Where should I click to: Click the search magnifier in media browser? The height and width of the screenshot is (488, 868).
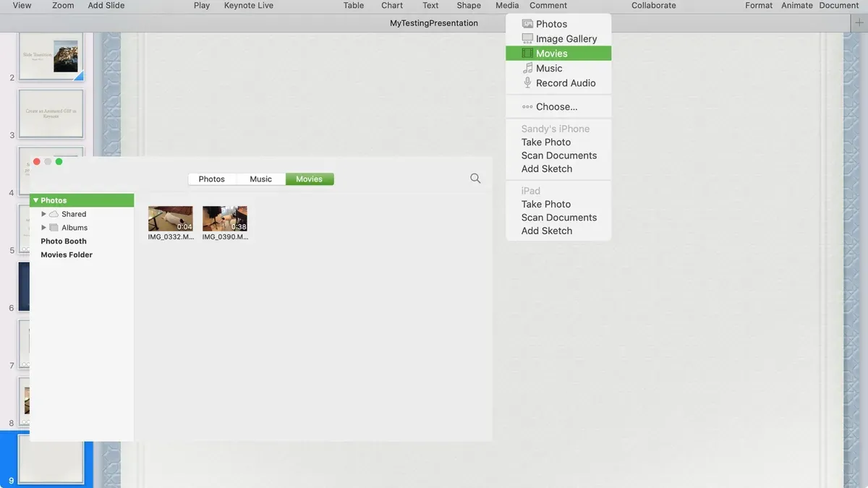click(x=475, y=179)
